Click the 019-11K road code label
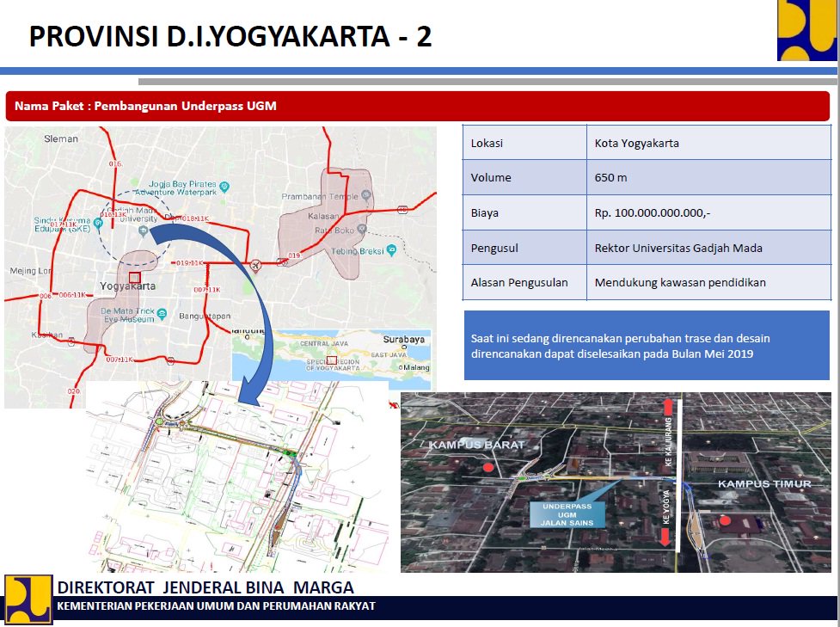The image size is (840, 627). click(190, 263)
